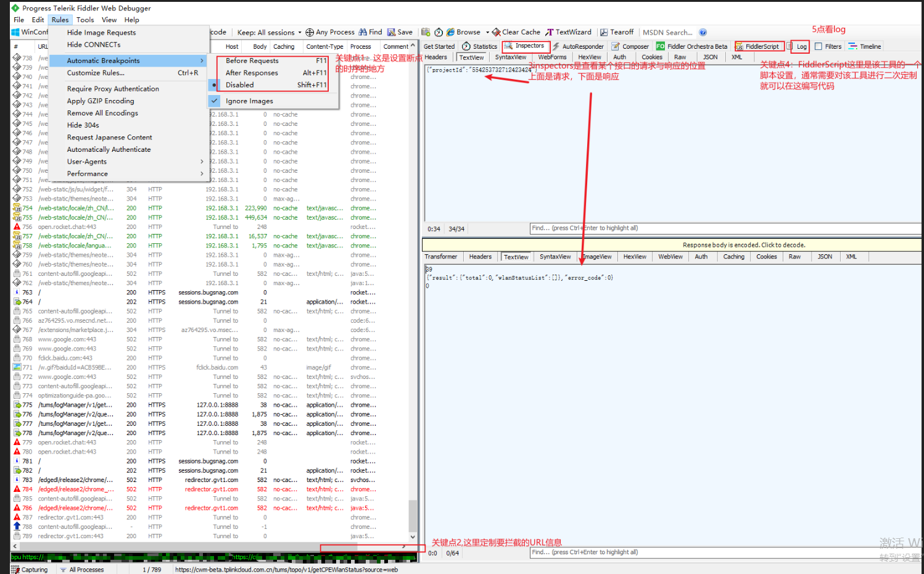The width and height of the screenshot is (924, 574).
Task: Click the session list horizontal scrollbar
Action: 210,546
